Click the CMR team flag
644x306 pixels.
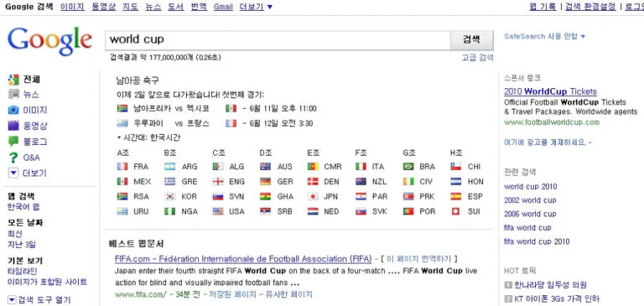tap(313, 167)
